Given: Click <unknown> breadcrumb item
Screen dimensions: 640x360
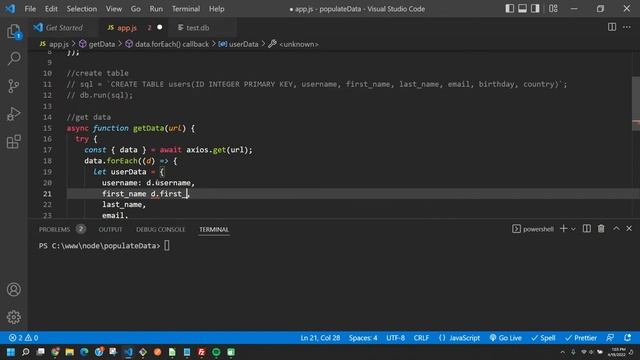Looking at the screenshot, I should pos(299,44).
